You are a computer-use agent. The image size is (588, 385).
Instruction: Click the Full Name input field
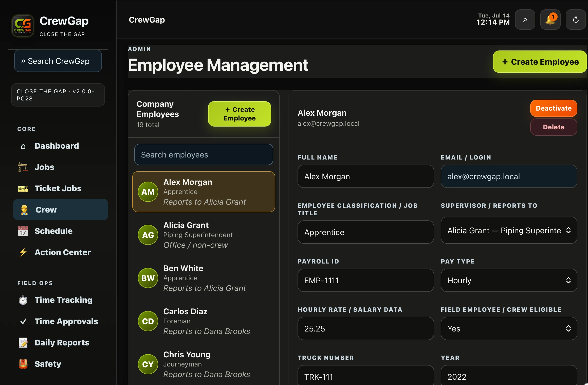coord(366,177)
